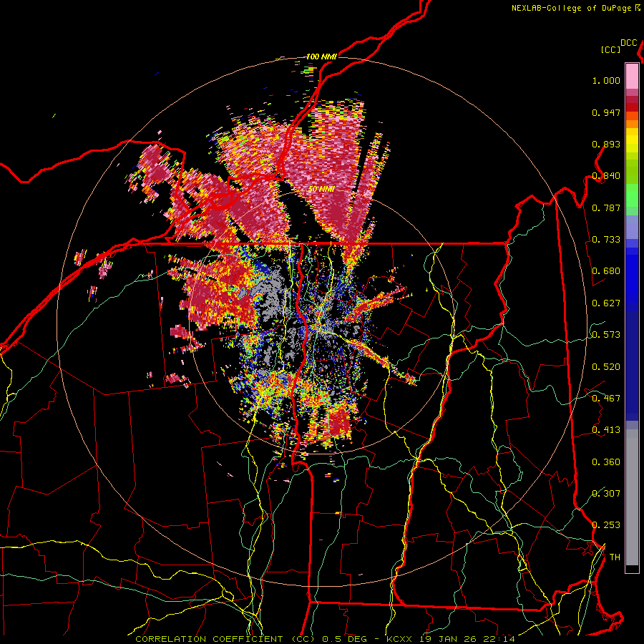Viewport: 644px width, 644px height.
Task: Click the gray bottom segment of color bar
Action: 632,497
